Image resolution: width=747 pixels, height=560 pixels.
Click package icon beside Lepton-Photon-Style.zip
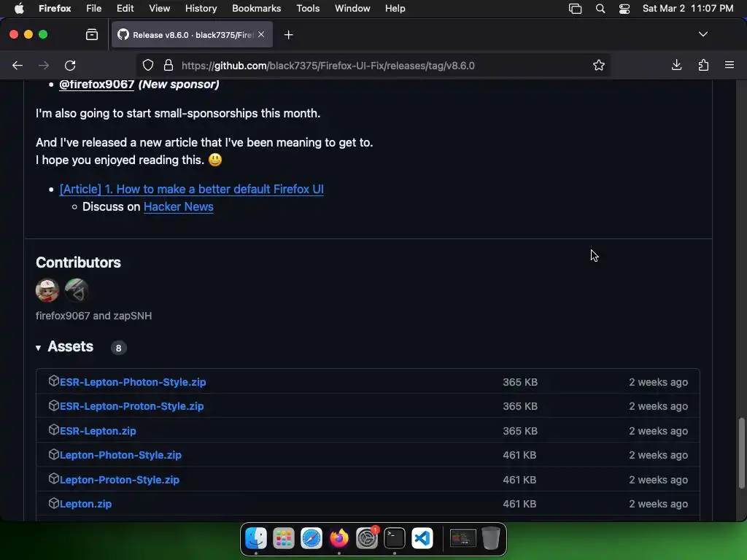54,454
